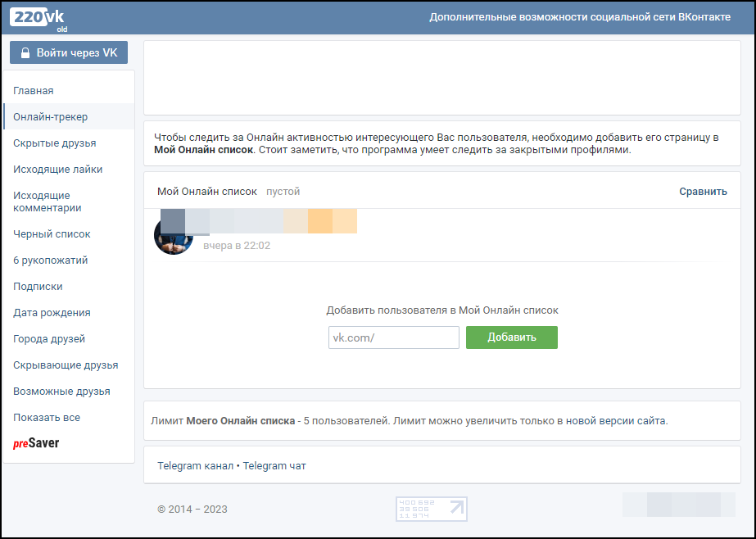The height and width of the screenshot is (539, 756).
Task: Go to Дата рождения page
Action: pos(52,312)
